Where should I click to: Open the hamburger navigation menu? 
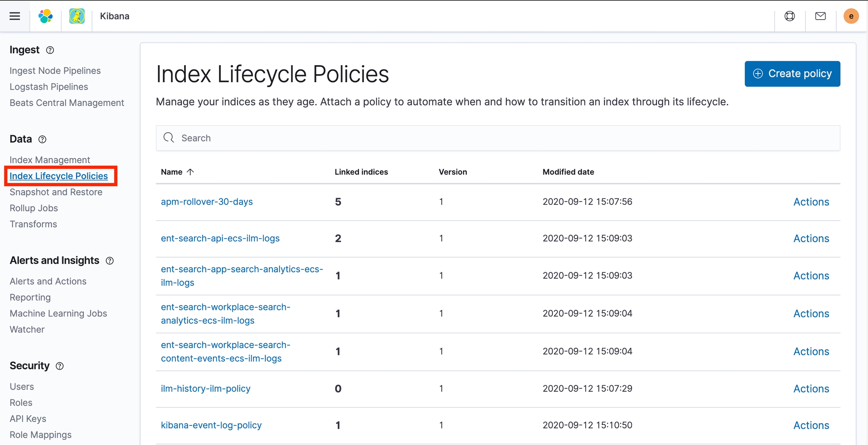(x=15, y=16)
